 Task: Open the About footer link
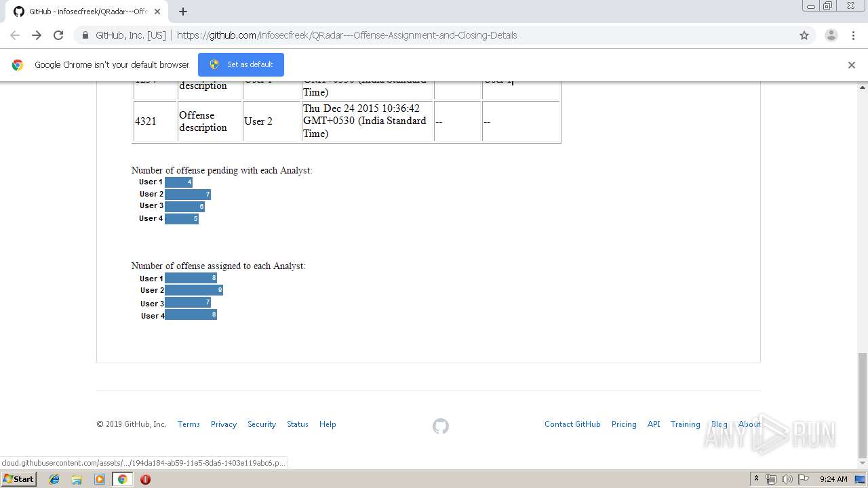pos(749,424)
